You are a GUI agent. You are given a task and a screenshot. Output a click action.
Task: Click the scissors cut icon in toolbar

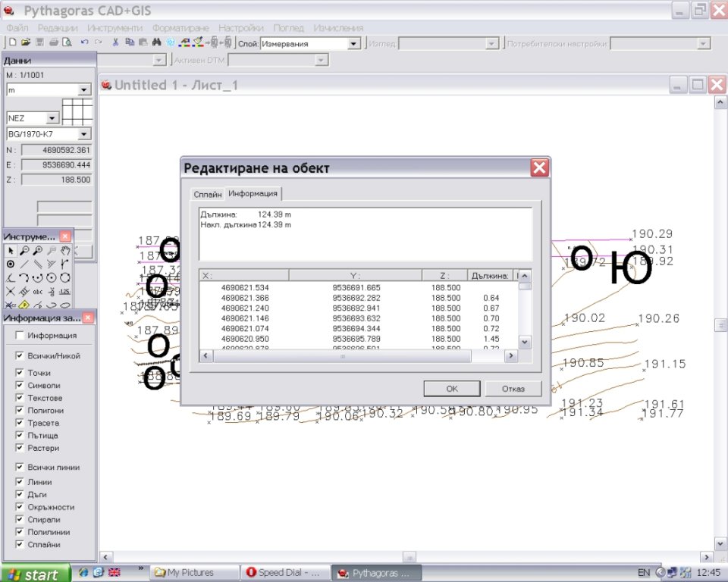tap(115, 43)
